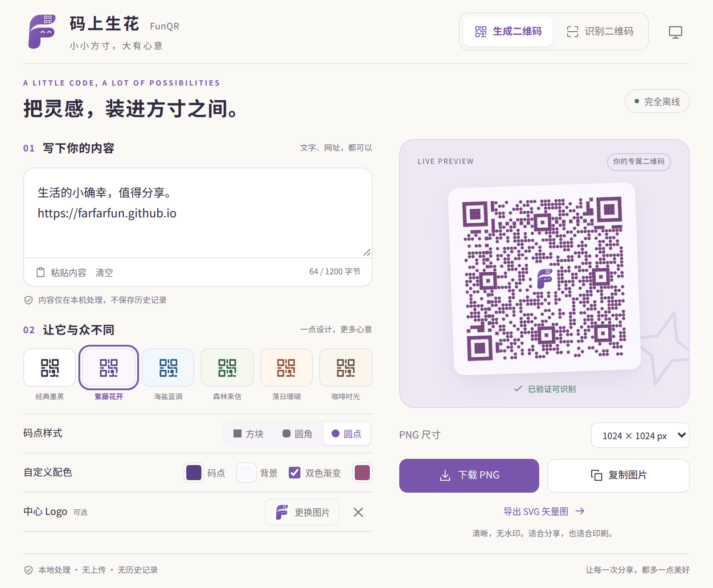Remove center logo with the X icon
This screenshot has width=713, height=588.
click(358, 512)
